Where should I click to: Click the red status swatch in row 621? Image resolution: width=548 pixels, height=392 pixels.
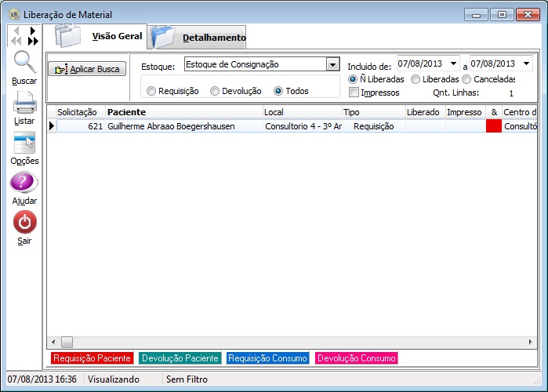click(x=494, y=125)
